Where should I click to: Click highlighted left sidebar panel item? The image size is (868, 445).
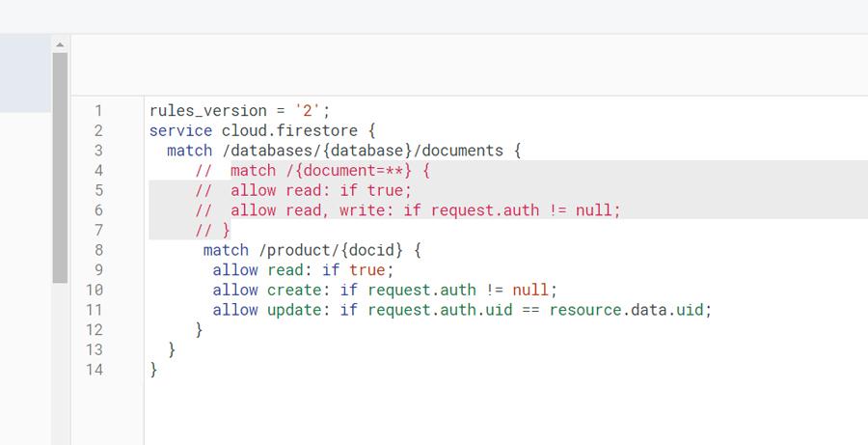click(x=25, y=73)
